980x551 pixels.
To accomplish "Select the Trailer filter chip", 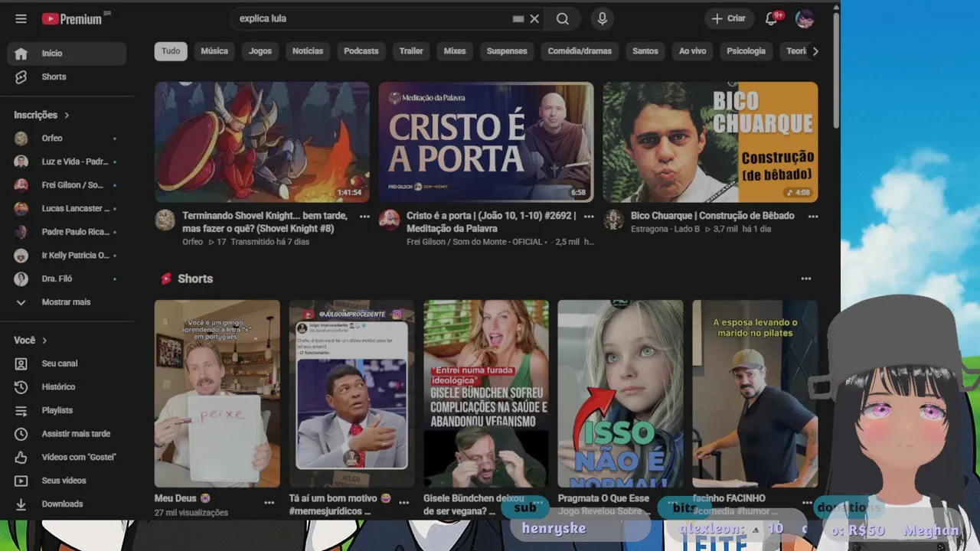I will (x=411, y=51).
